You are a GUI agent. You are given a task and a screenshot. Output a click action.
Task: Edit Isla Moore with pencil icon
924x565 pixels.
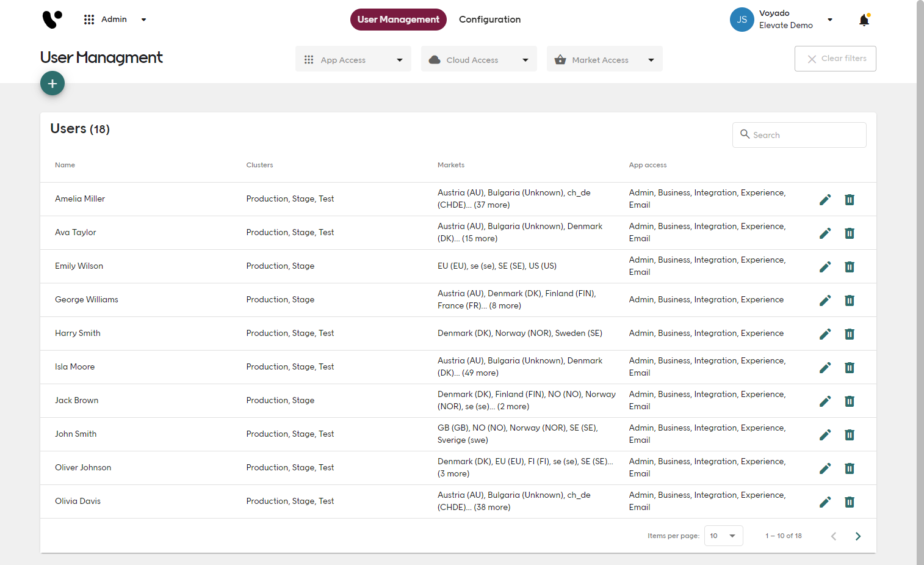(x=825, y=368)
